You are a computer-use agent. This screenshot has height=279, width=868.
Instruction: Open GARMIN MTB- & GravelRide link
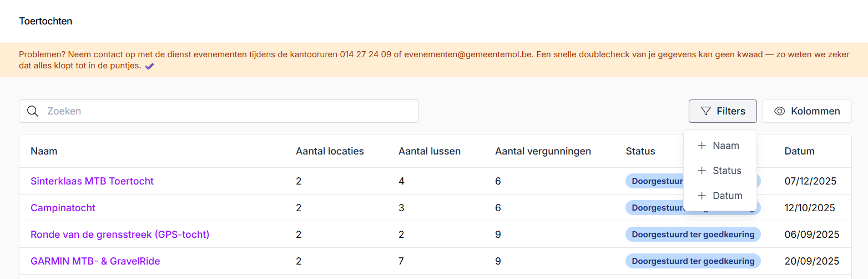point(95,261)
